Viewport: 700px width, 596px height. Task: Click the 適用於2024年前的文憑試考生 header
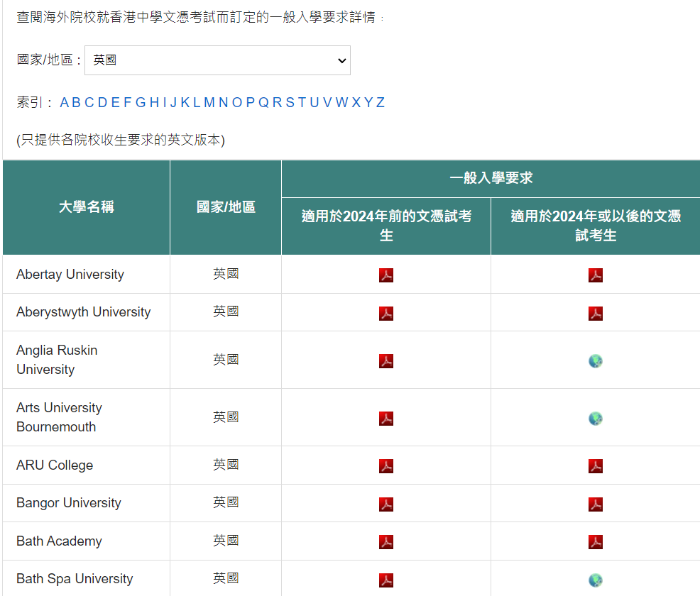pos(386,226)
